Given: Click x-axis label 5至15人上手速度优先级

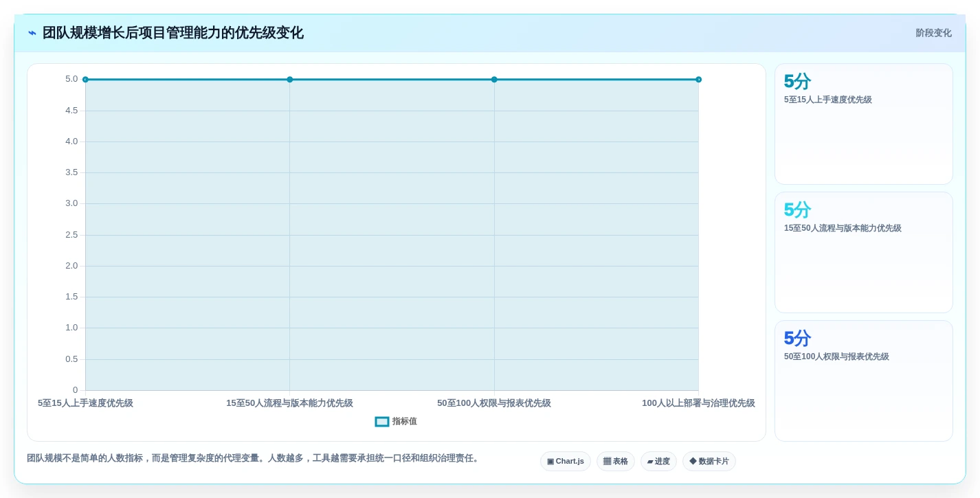Looking at the screenshot, I should tap(85, 403).
